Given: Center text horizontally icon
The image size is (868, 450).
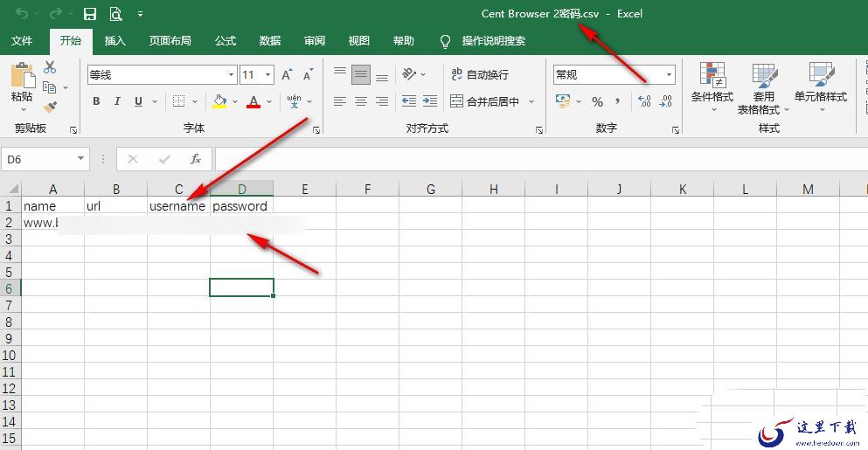Looking at the screenshot, I should [361, 101].
